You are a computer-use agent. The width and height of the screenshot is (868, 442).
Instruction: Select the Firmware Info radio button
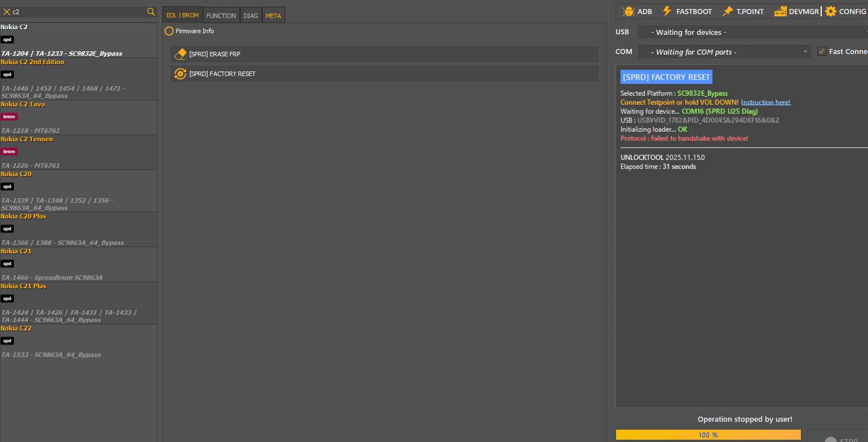coord(169,31)
